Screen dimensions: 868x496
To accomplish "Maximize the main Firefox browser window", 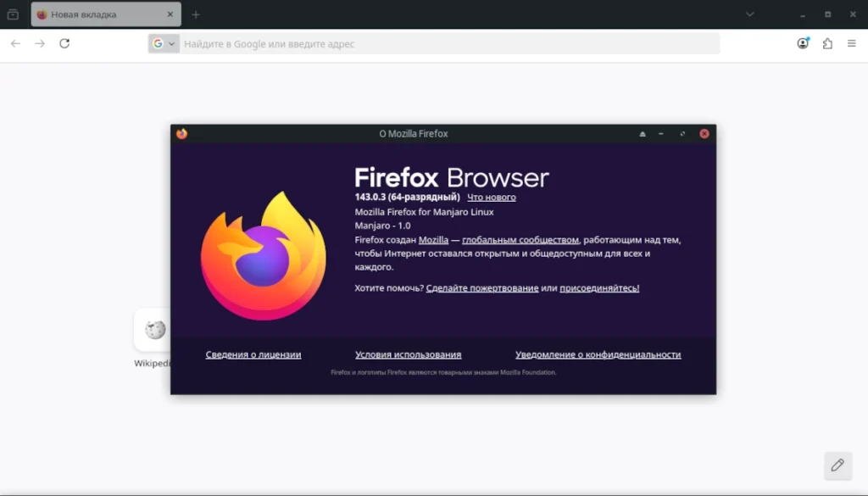I will click(827, 14).
